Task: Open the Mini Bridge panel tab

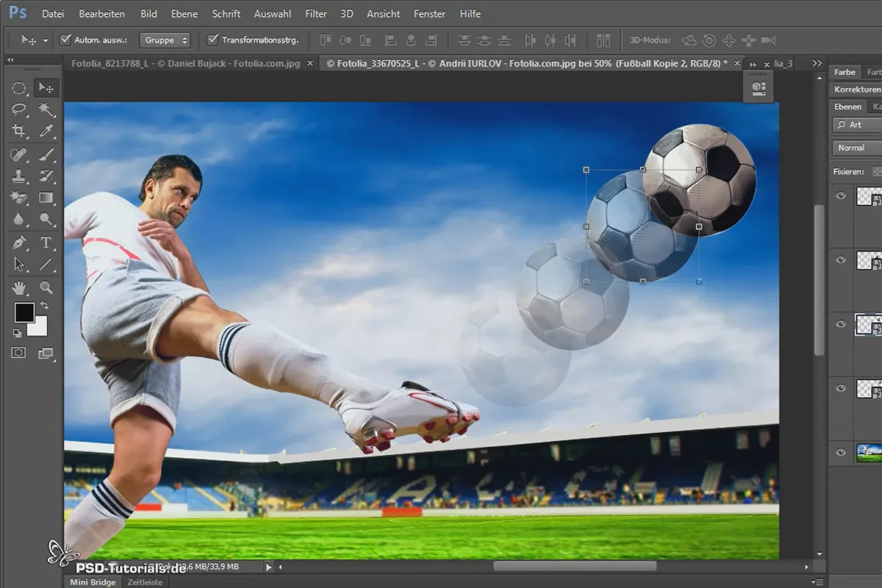Action: pos(92,581)
